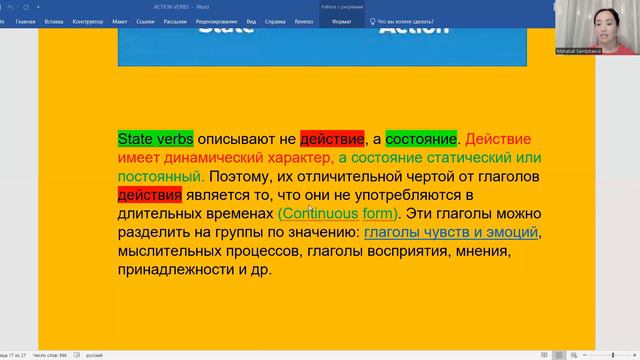
Task: Open the Рецензирование tab
Action: click(216, 22)
